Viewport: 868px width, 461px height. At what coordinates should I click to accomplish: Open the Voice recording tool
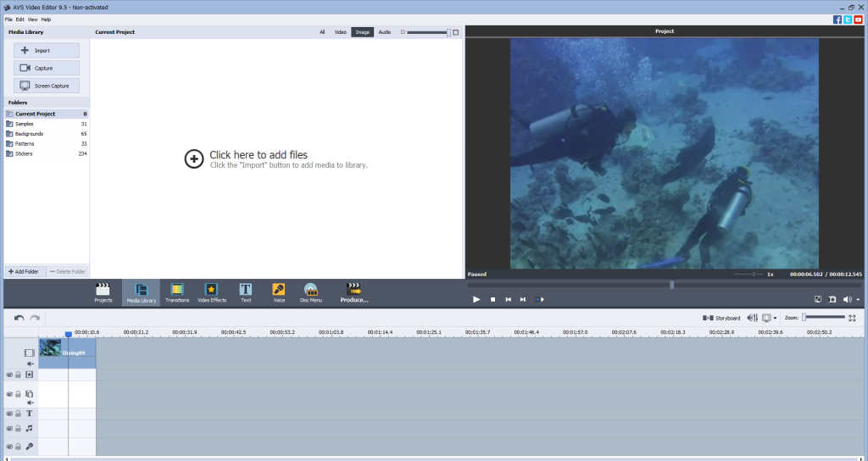279,292
